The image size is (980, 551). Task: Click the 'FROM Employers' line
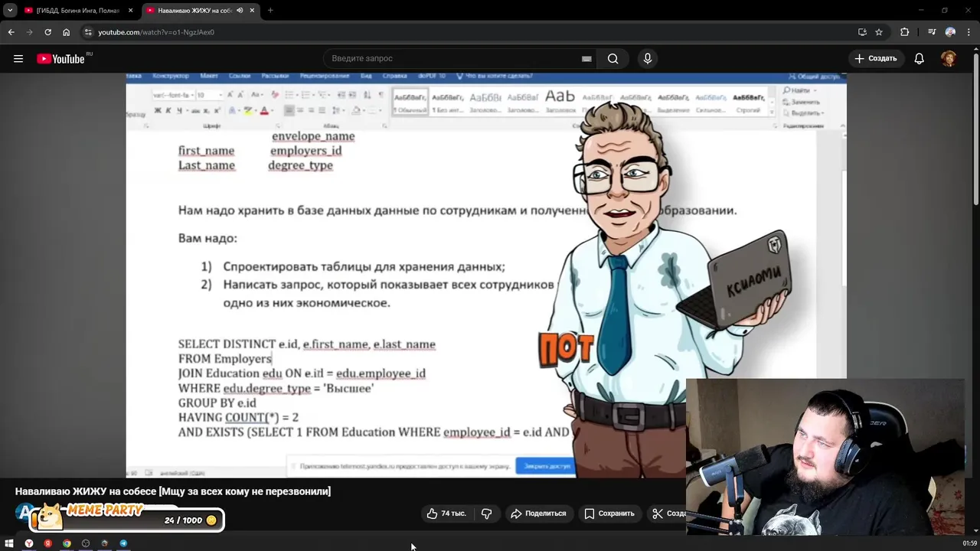point(225,359)
